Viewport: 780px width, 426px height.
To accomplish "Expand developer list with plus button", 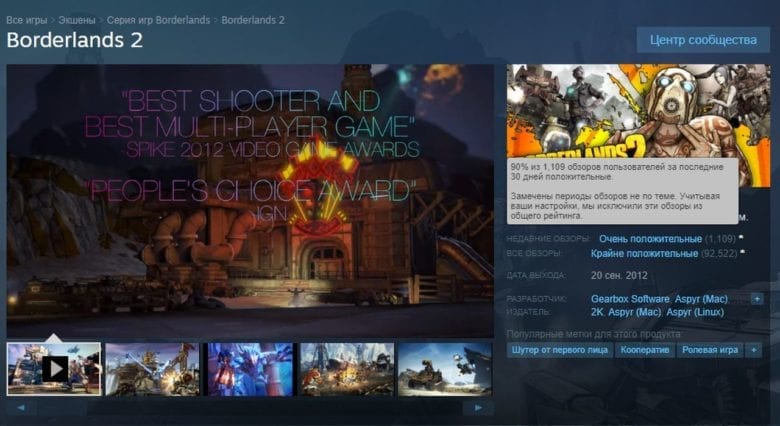I will click(756, 299).
